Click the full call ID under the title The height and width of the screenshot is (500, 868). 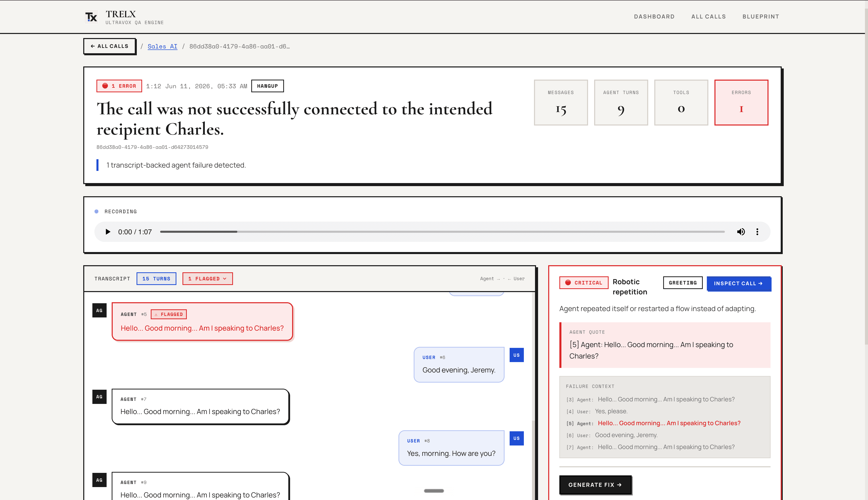point(152,147)
